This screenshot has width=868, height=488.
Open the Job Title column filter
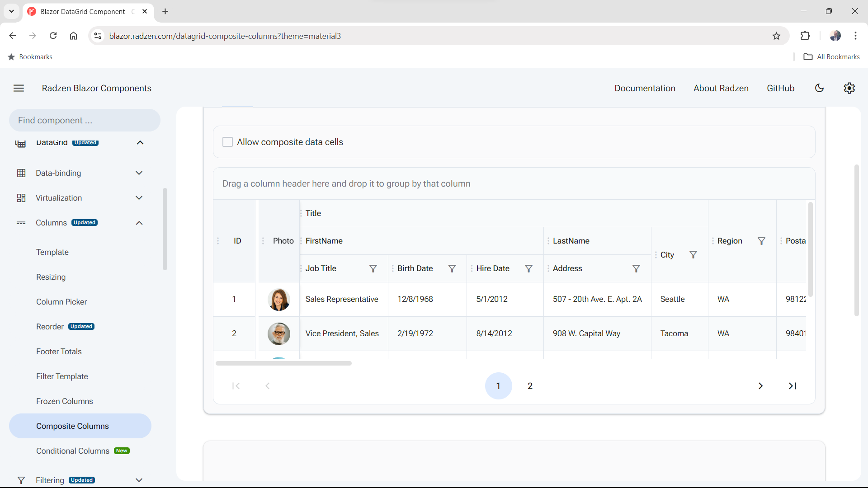[373, 269]
